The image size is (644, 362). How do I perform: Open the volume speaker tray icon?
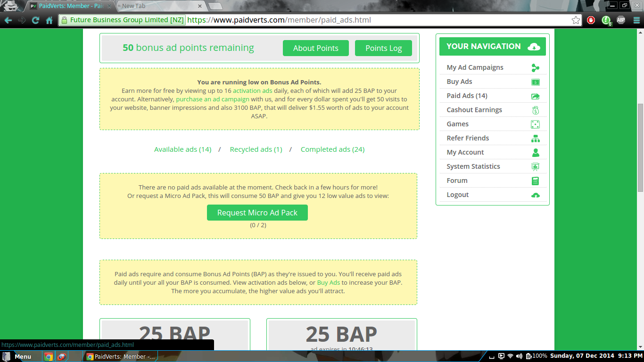click(519, 356)
